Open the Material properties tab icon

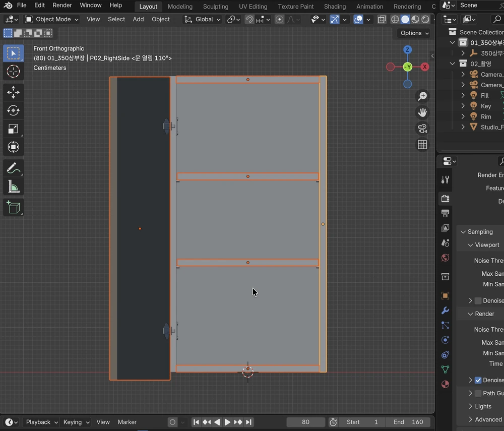coord(445,385)
